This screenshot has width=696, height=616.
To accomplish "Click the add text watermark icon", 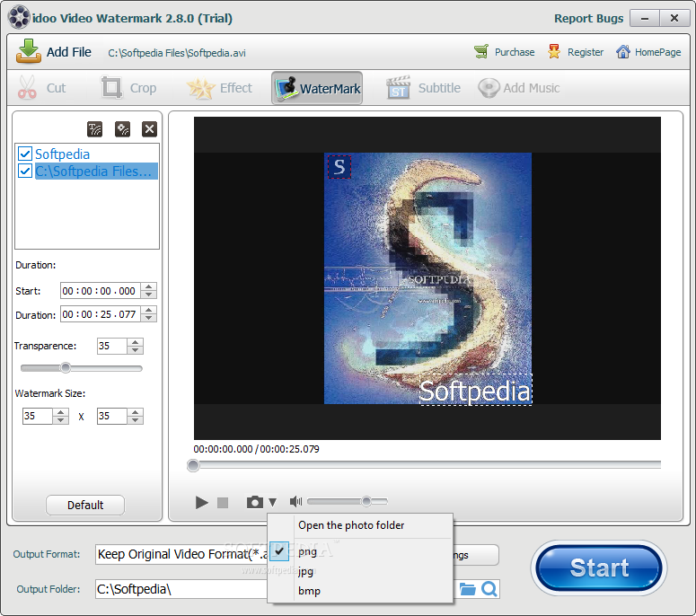I will click(94, 129).
